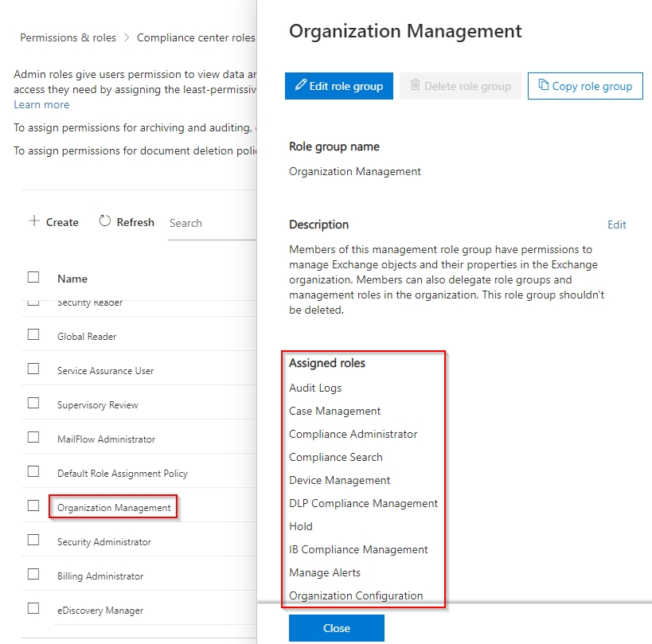Image resolution: width=652 pixels, height=644 pixels.
Task: Check the Billing Administrator checkbox
Action: point(33,575)
